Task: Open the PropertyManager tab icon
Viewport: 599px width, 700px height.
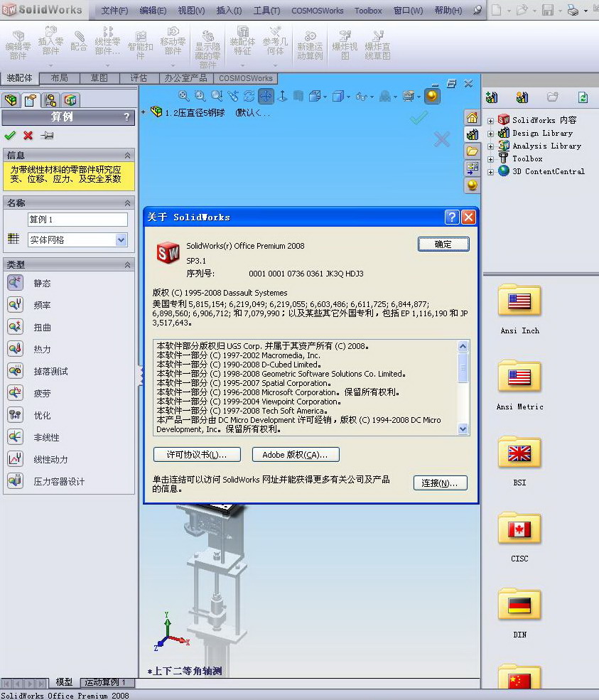Action: (x=31, y=100)
